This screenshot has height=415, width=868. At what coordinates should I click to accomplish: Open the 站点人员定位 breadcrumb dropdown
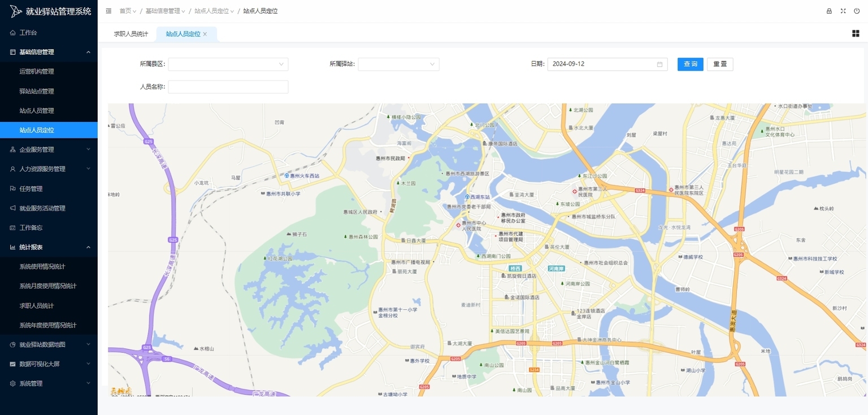(x=215, y=11)
